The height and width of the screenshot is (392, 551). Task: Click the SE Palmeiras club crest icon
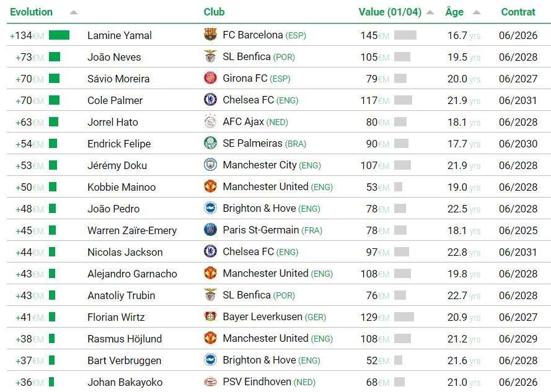pos(211,144)
